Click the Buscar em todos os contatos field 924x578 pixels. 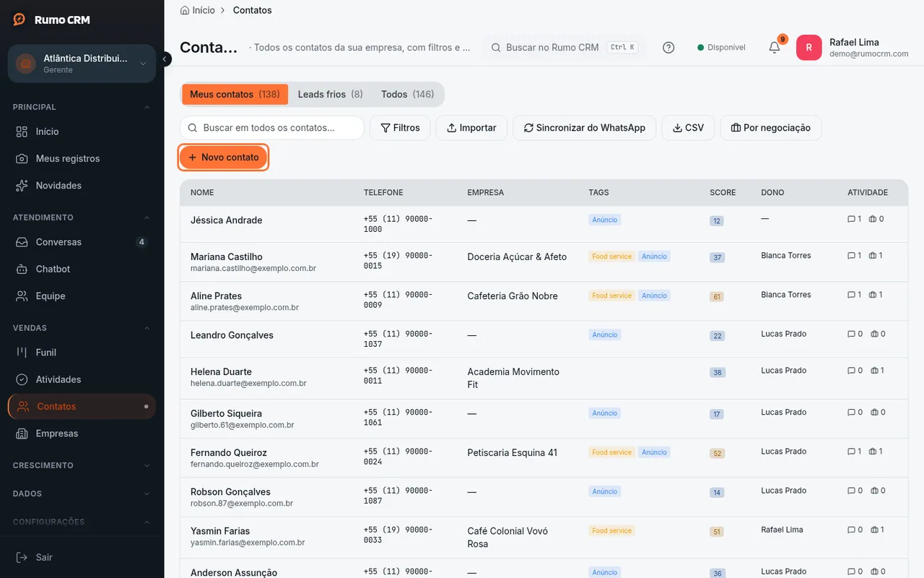[272, 128]
